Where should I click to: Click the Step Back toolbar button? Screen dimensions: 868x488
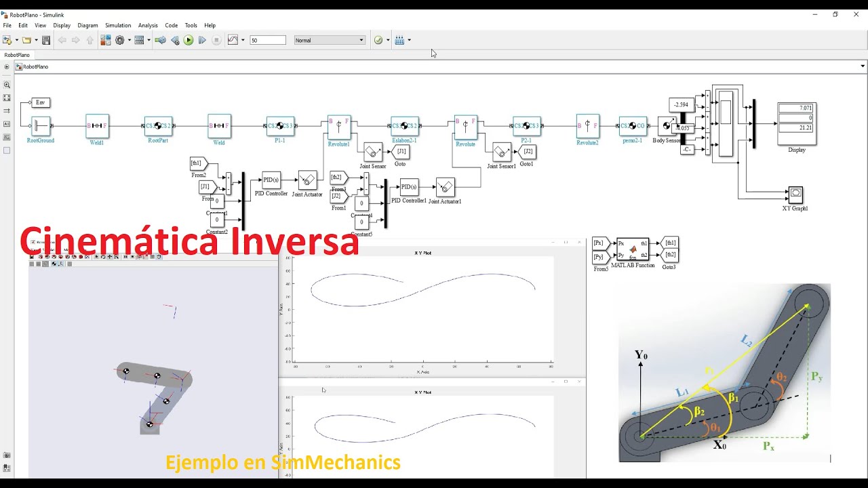click(x=175, y=40)
